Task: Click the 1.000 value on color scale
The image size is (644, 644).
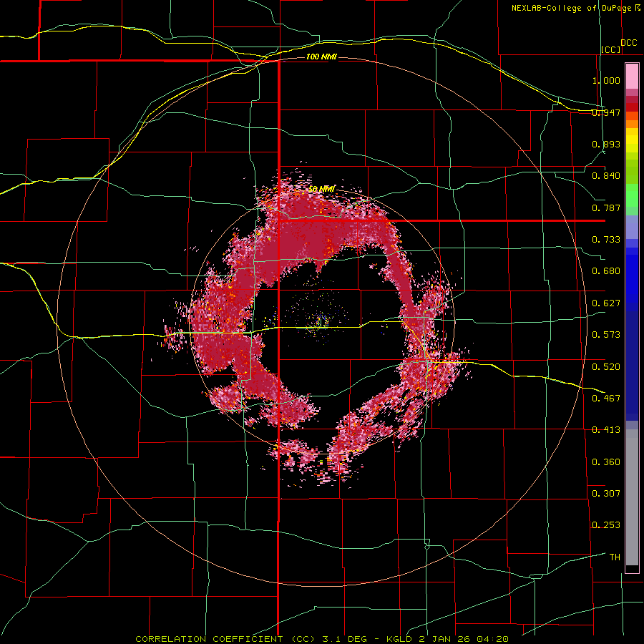Action: click(606, 80)
